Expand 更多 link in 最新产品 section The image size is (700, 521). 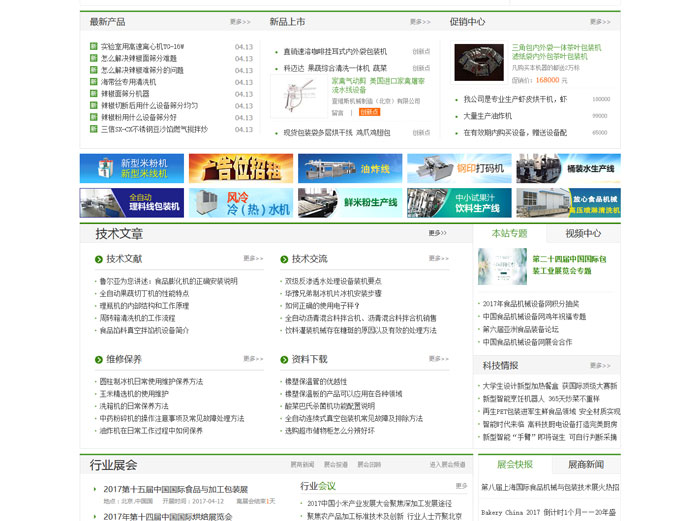tap(240, 21)
